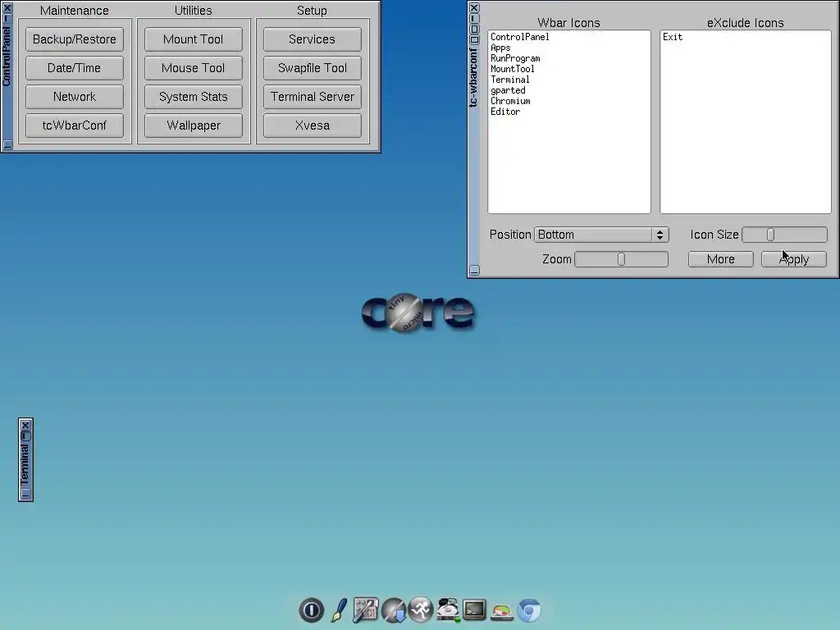Adjust the Icon Size slider

point(784,235)
